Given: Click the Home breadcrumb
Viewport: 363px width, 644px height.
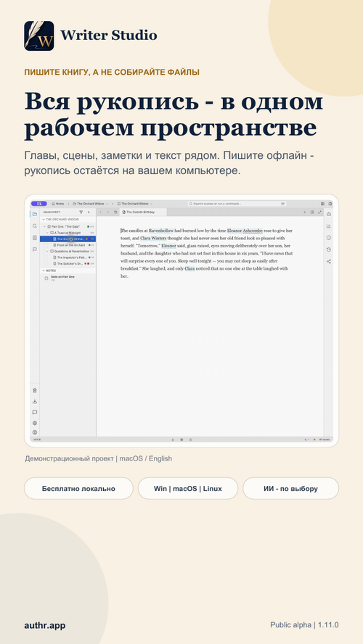Looking at the screenshot, I should point(57,204).
